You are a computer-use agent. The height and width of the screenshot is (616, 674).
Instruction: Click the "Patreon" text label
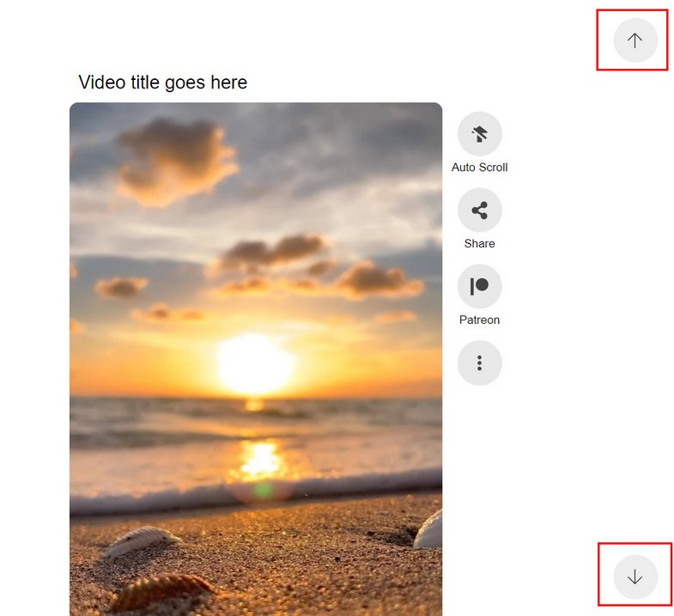[x=479, y=320]
